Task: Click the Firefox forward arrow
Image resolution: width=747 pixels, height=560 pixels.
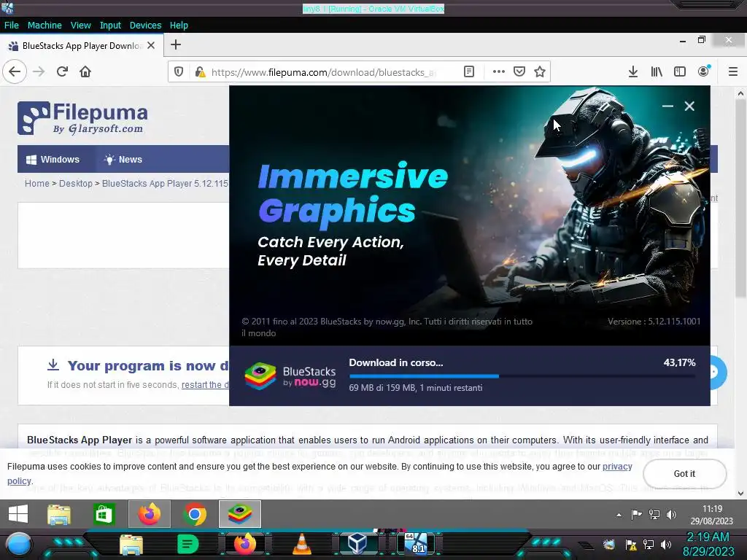Action: click(39, 72)
